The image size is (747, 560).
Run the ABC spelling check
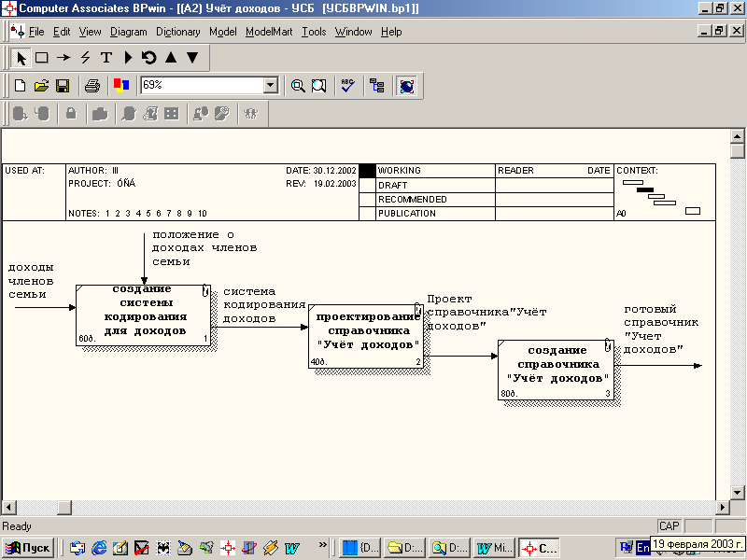click(x=347, y=86)
